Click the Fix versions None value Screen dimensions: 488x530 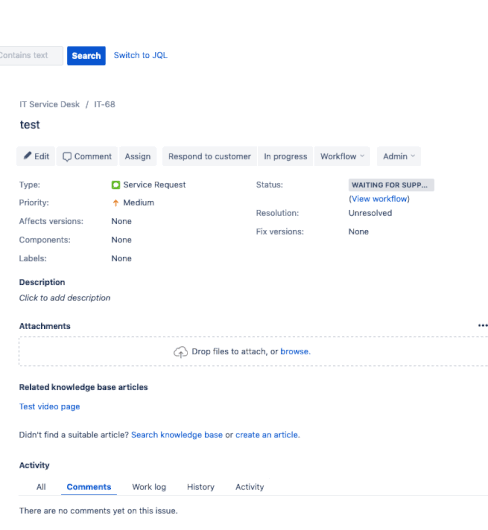click(x=358, y=232)
